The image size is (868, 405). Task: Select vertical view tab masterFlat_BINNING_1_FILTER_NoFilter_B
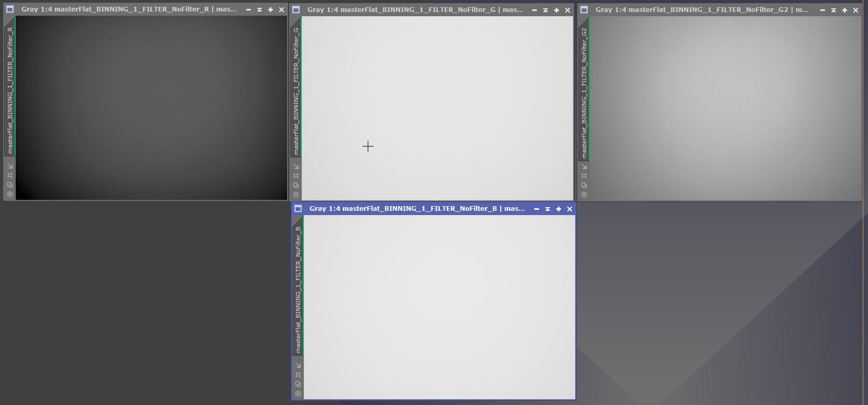[x=298, y=290]
